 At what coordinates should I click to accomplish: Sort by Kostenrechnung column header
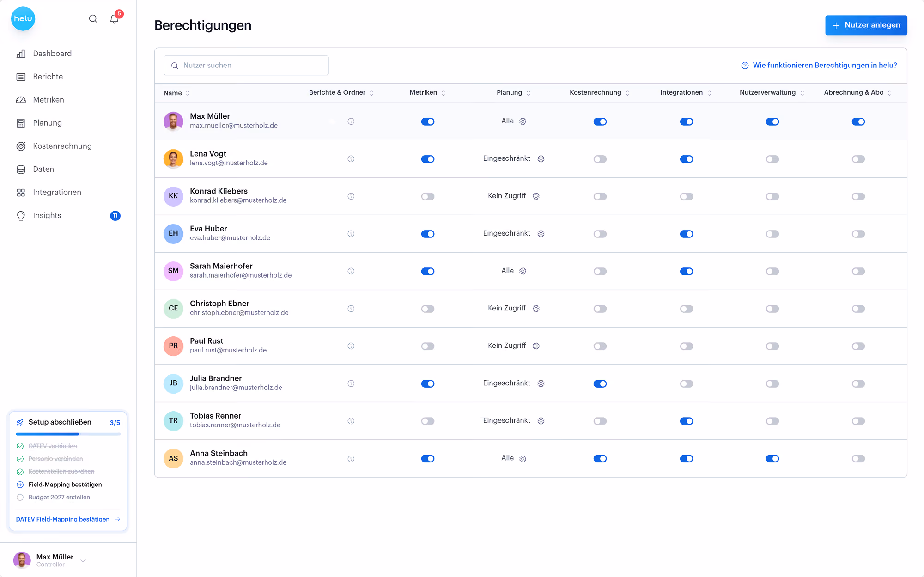click(600, 92)
